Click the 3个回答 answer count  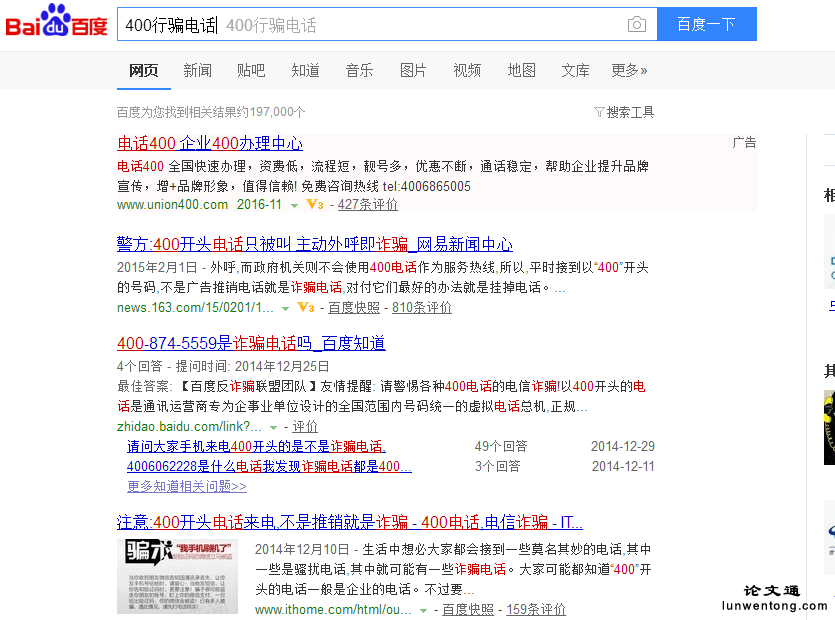498,467
